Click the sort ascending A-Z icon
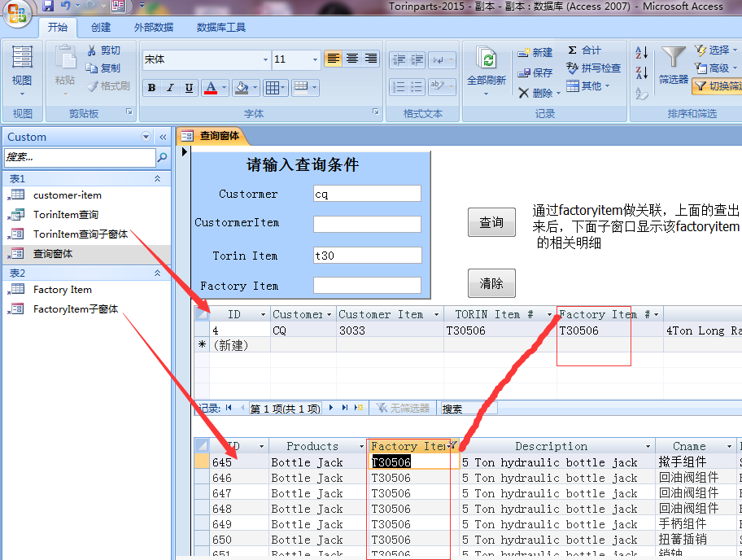The width and height of the screenshot is (742, 560). click(642, 52)
